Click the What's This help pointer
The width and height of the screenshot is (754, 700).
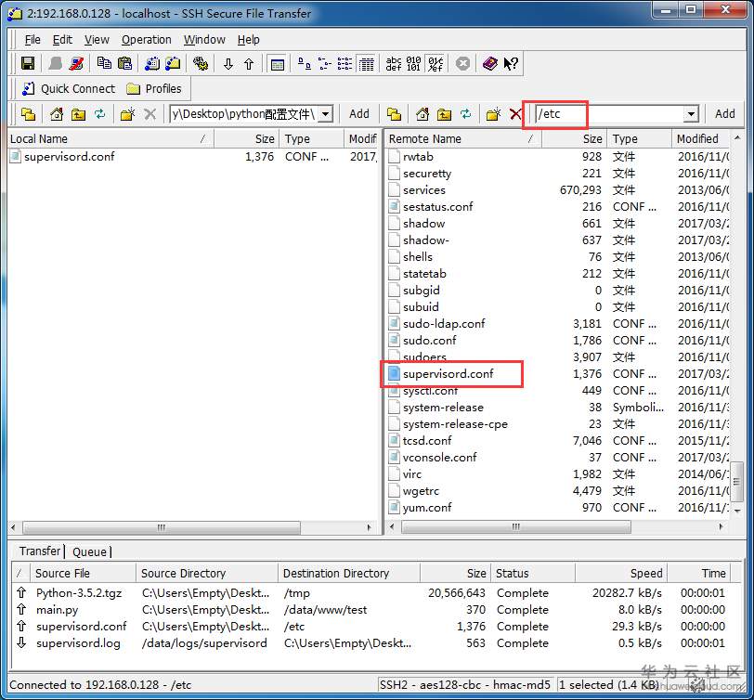coord(511,63)
